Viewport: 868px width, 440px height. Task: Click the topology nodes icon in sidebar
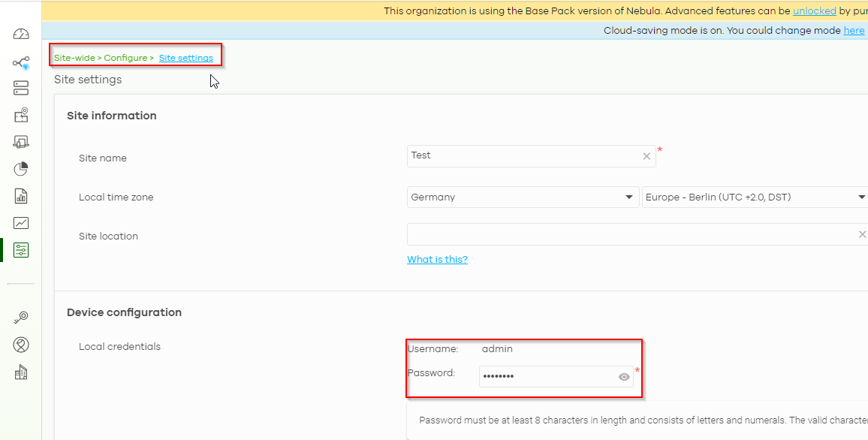click(x=21, y=62)
